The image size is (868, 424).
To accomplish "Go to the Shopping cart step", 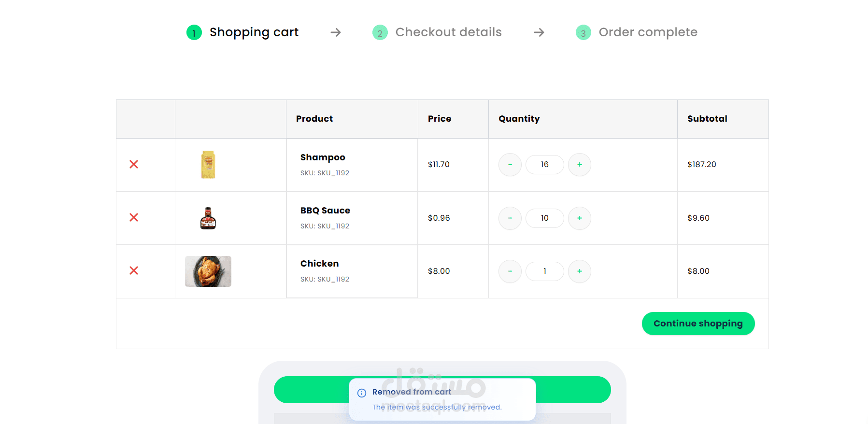I will 254,32.
